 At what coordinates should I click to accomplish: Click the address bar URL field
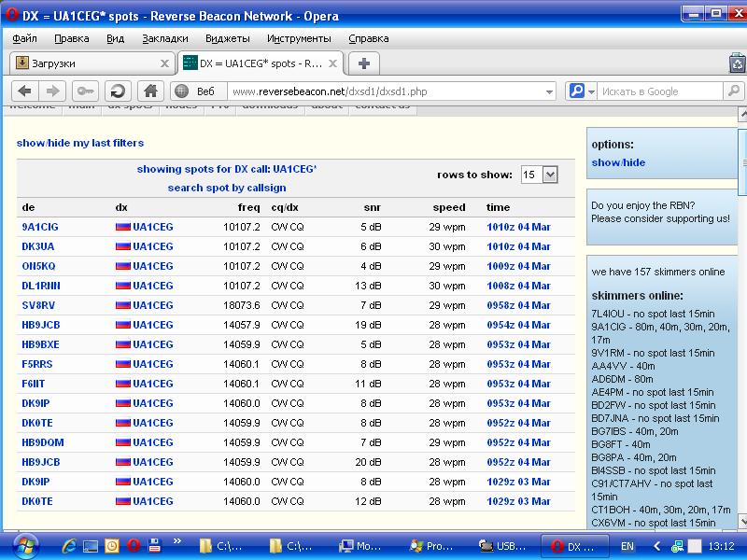click(x=386, y=91)
